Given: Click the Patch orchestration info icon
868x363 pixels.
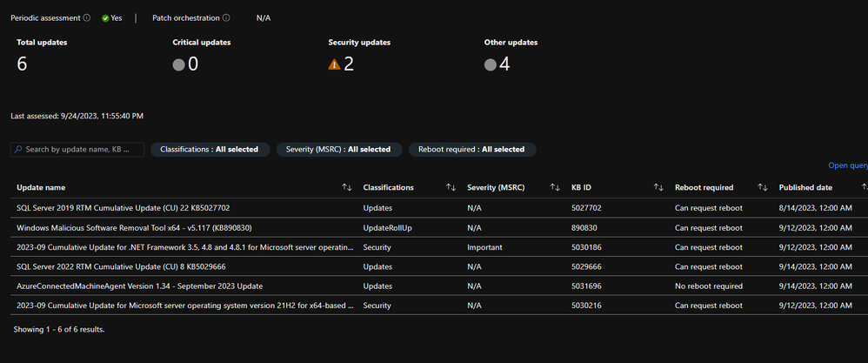Looking at the screenshot, I should pyautogui.click(x=226, y=17).
